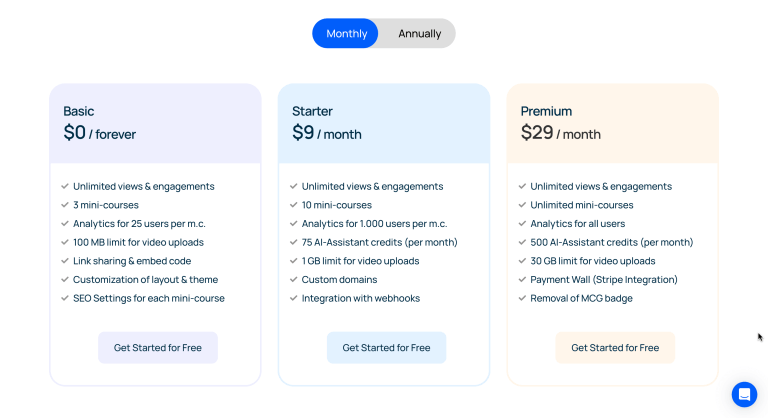768x418 pixels.
Task: Click SEO Settings for each mini-course text
Action: (x=150, y=298)
